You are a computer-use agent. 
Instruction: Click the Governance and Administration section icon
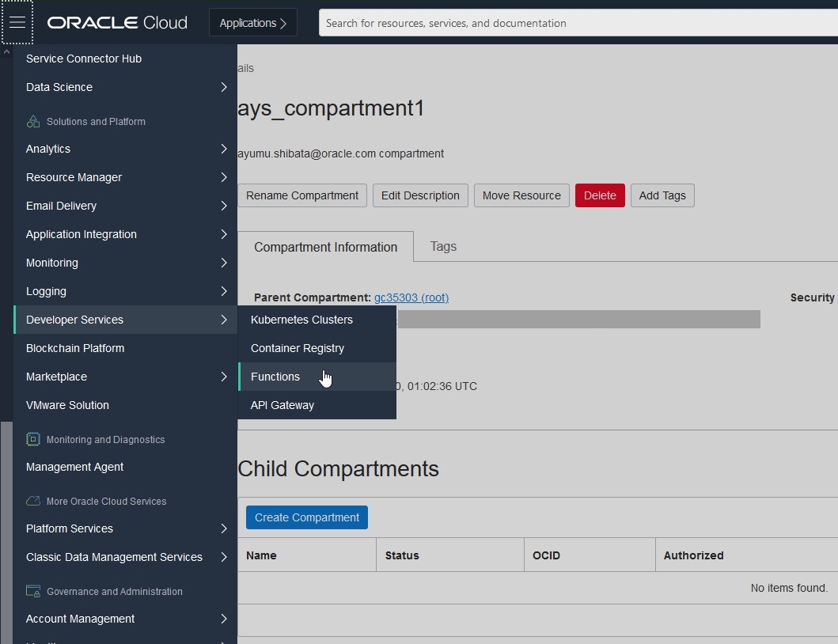coord(33,592)
